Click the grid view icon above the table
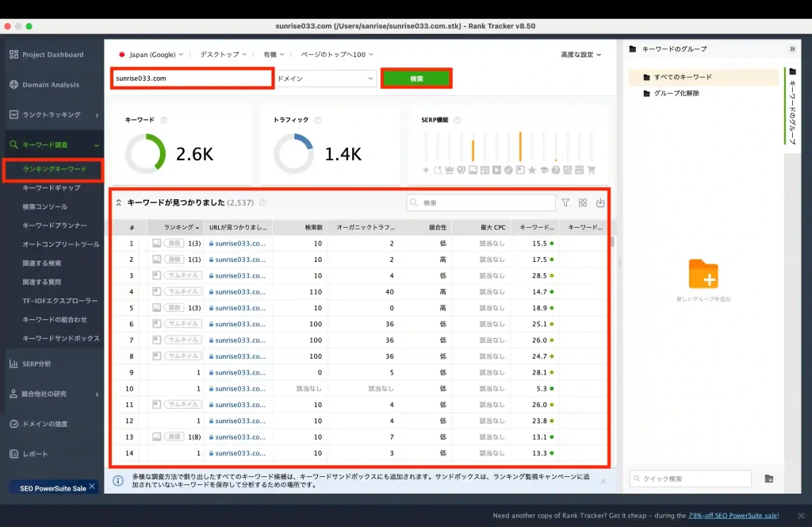 [583, 203]
